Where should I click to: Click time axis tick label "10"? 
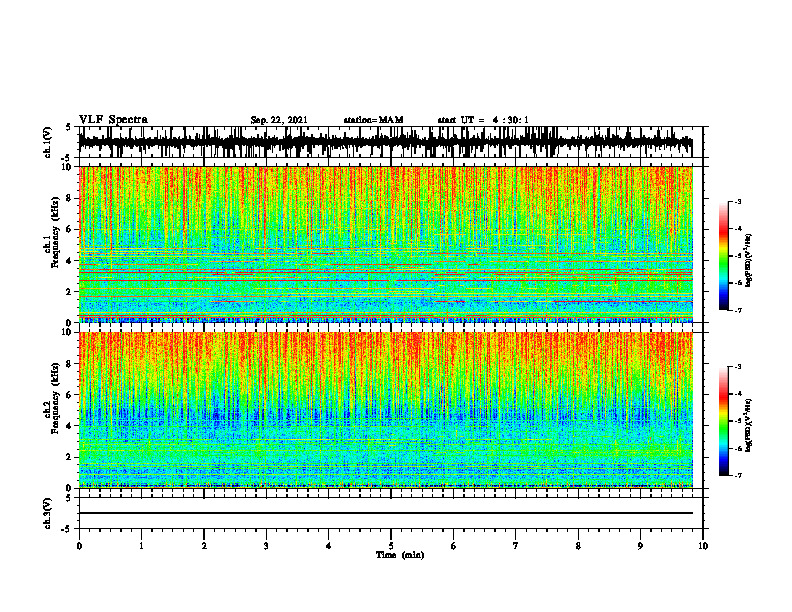coord(703,546)
